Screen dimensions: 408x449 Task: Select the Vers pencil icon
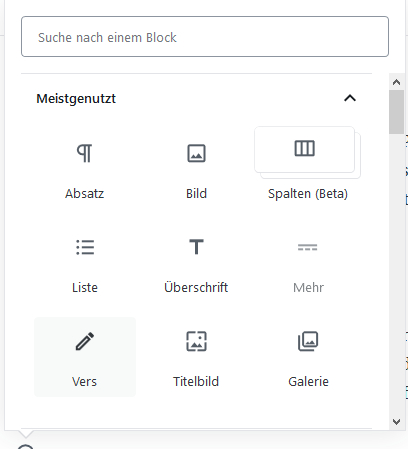(x=85, y=341)
